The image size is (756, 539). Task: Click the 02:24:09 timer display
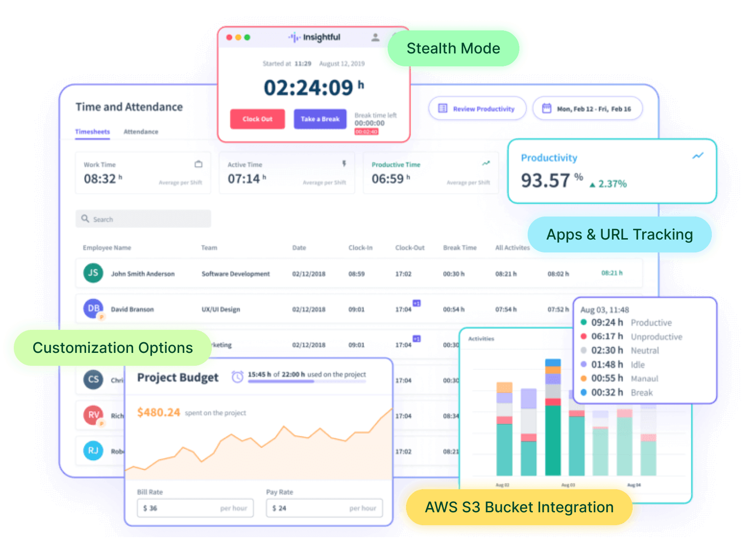click(314, 88)
